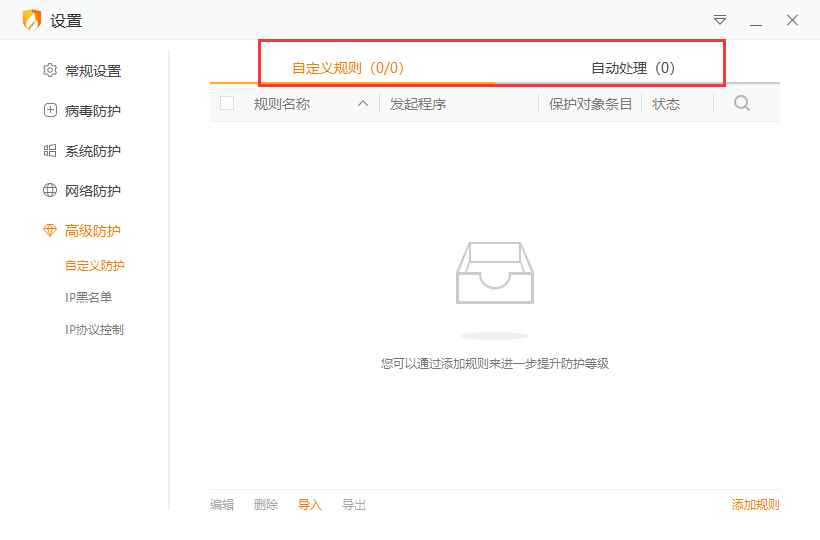Open IP协议控制 in the sidebar
Viewport: 820px width, 540px height.
click(94, 329)
